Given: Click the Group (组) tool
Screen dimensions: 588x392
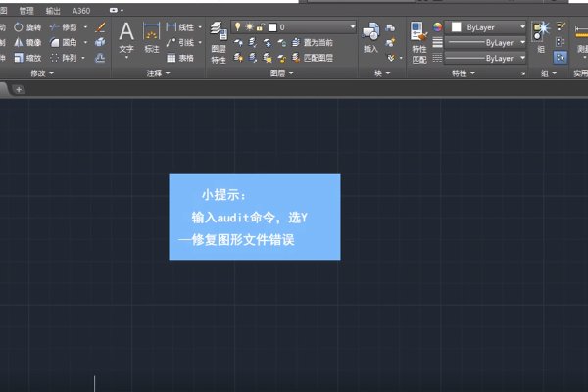Looking at the screenshot, I should [x=541, y=37].
